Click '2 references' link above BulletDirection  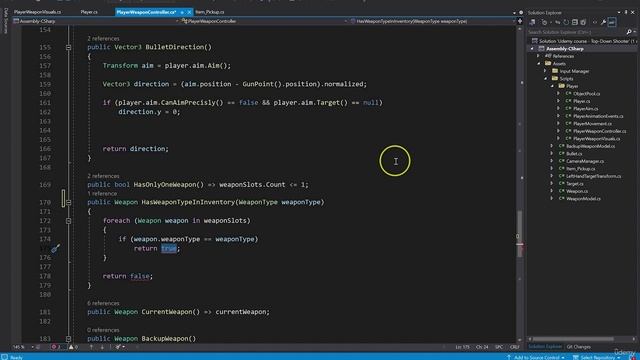pyautogui.click(x=103, y=38)
